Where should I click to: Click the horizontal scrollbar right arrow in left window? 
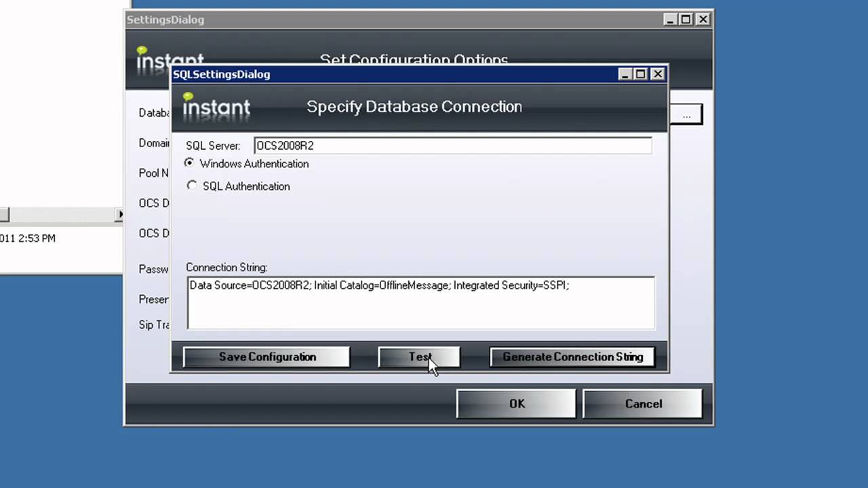tap(119, 215)
